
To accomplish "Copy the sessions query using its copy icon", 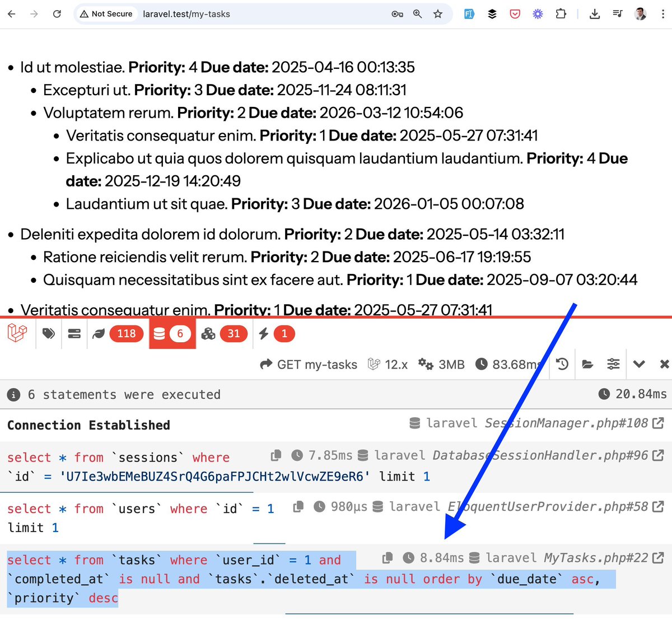I will coord(276,455).
